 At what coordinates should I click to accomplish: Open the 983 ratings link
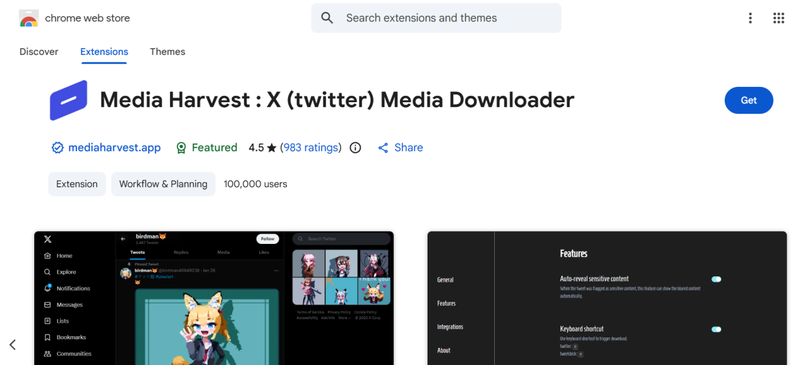pos(311,148)
